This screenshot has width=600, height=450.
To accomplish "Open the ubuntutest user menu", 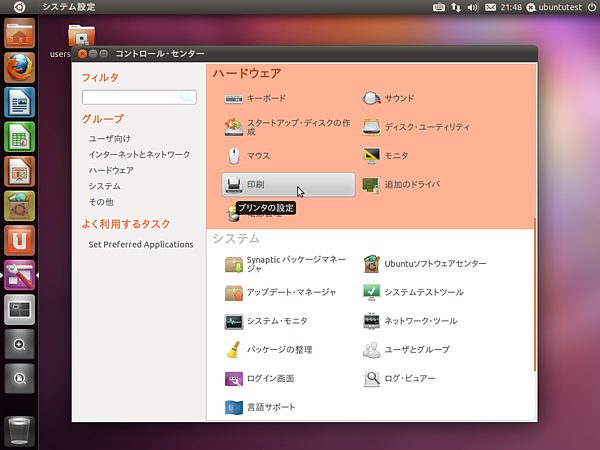I will coord(554,7).
